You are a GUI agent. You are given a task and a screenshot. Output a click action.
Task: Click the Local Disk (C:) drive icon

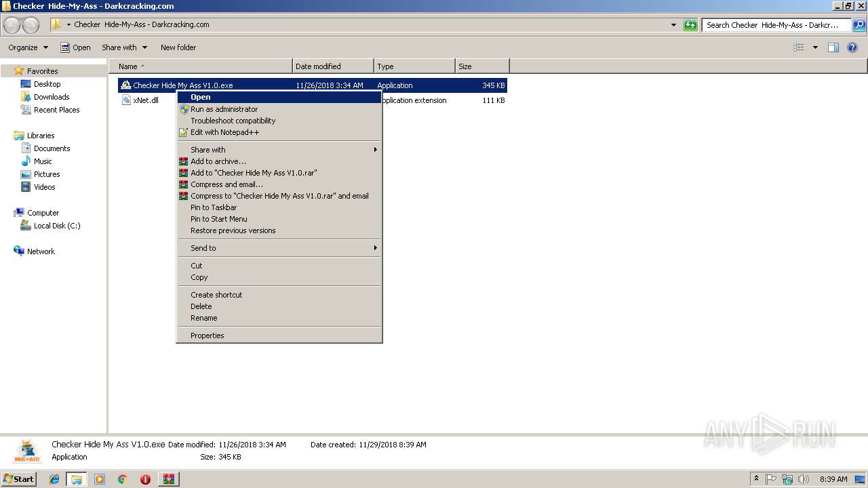[26, 226]
